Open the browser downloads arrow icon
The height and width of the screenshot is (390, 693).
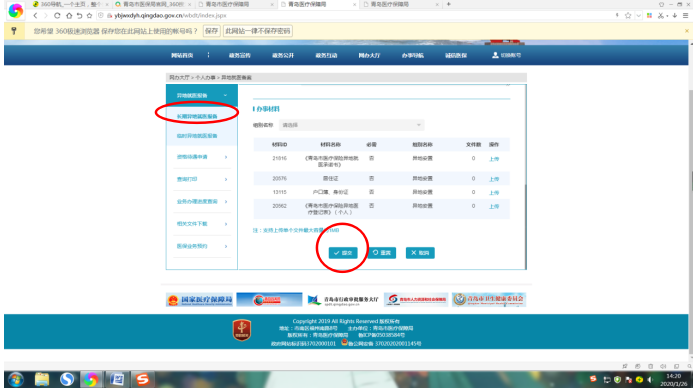point(674,15)
